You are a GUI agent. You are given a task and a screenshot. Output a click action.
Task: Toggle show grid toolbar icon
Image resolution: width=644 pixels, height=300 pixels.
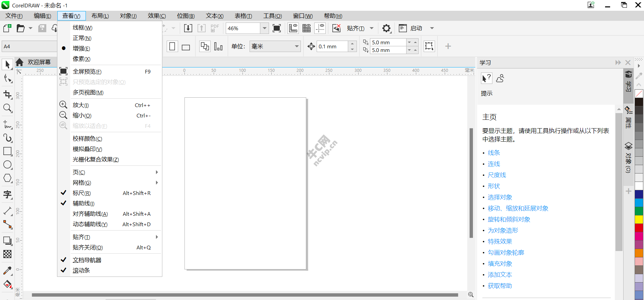307,28
